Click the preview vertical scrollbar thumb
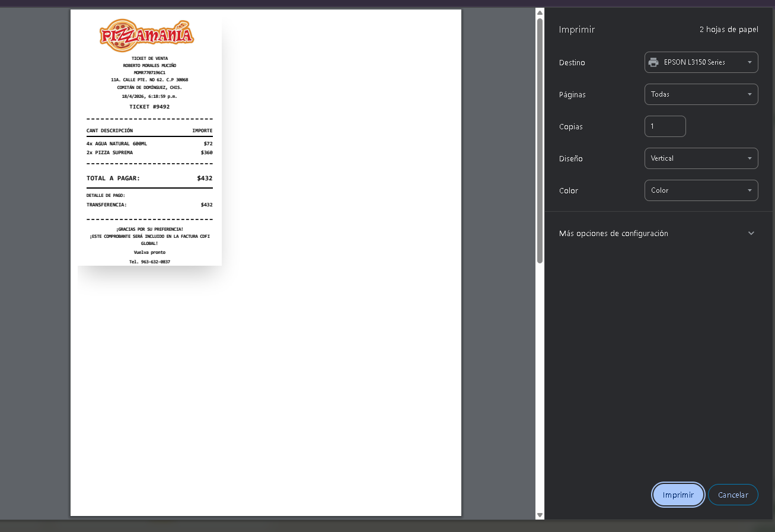 coord(540,140)
